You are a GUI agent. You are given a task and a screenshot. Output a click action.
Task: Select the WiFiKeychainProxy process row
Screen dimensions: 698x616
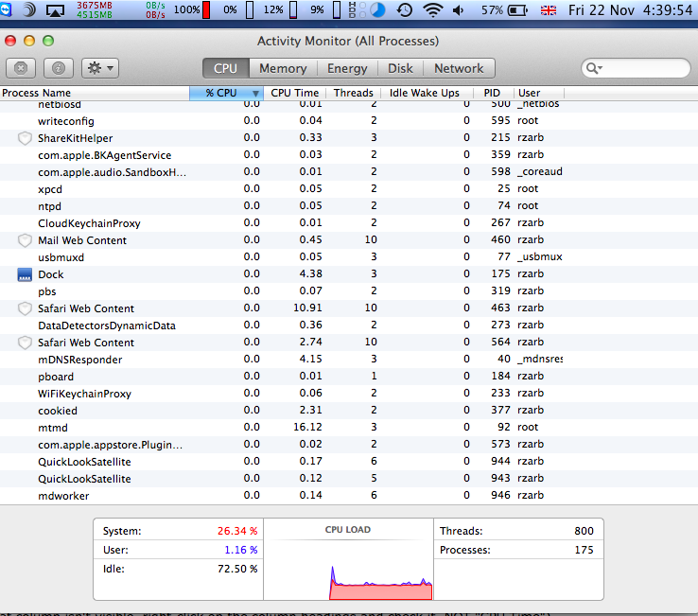point(349,394)
